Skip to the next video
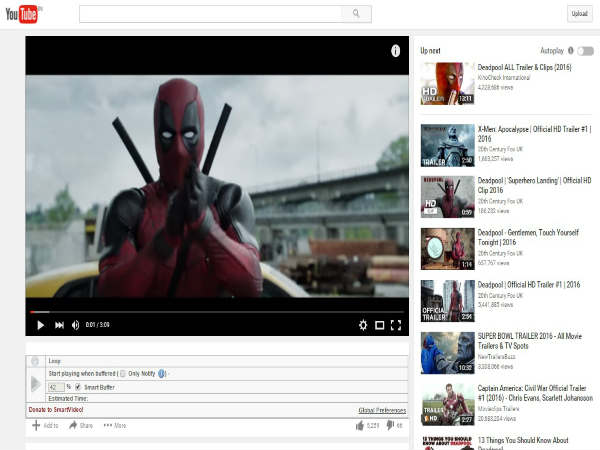 (59, 325)
